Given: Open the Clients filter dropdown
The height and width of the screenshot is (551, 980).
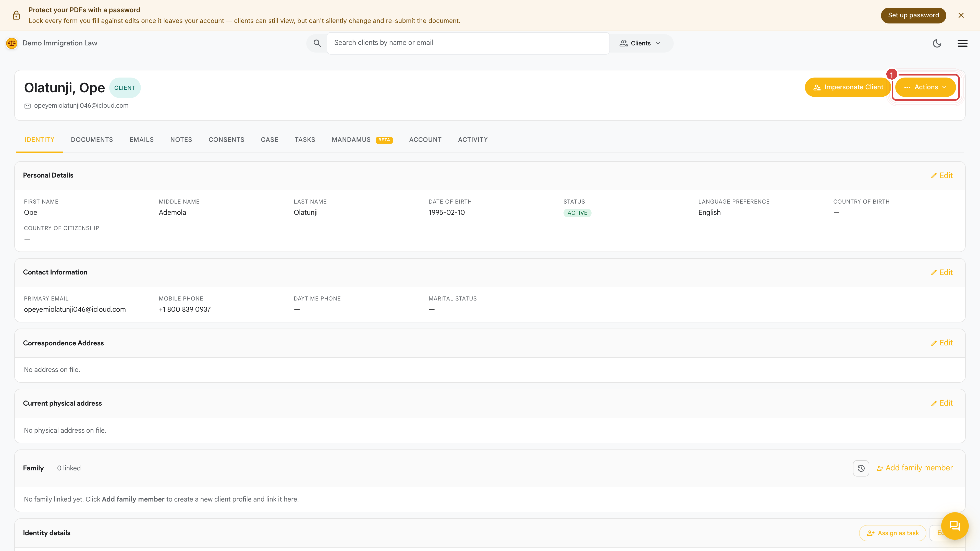Looking at the screenshot, I should pyautogui.click(x=641, y=43).
